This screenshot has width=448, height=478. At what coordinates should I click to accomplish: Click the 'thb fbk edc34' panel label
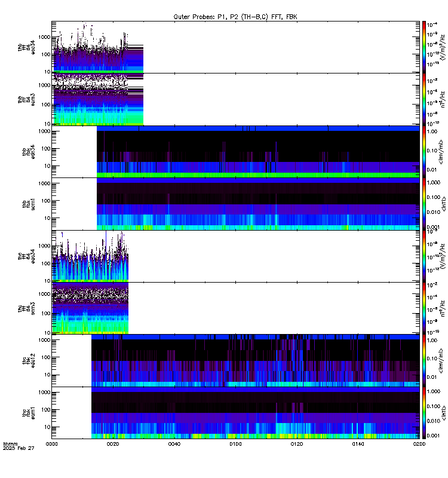[29, 152]
